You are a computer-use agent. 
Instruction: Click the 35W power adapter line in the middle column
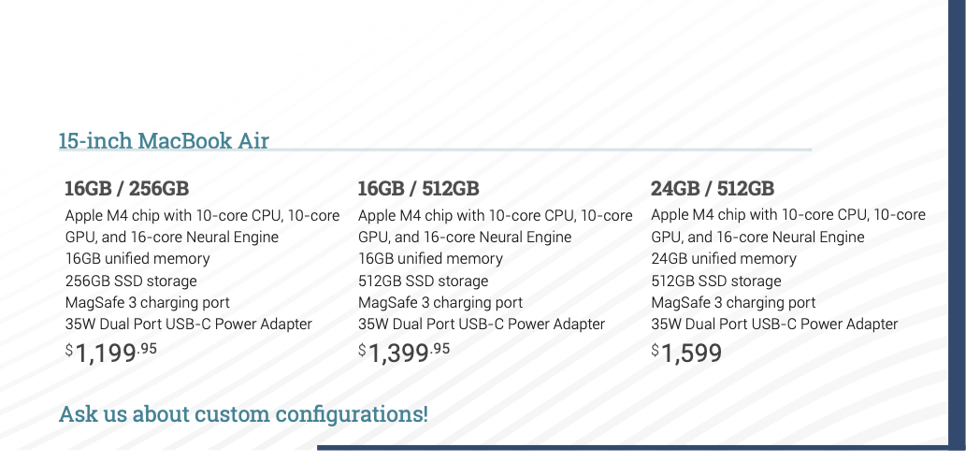click(482, 325)
